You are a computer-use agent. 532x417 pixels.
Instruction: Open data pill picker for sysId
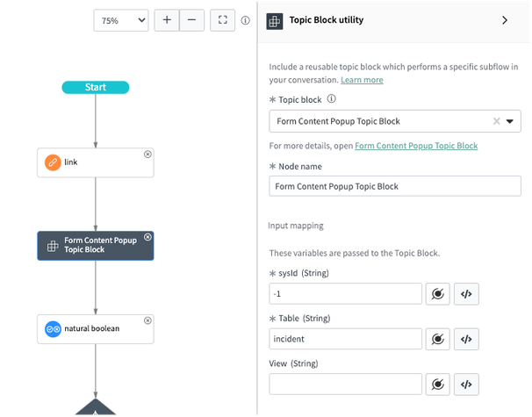pos(438,294)
